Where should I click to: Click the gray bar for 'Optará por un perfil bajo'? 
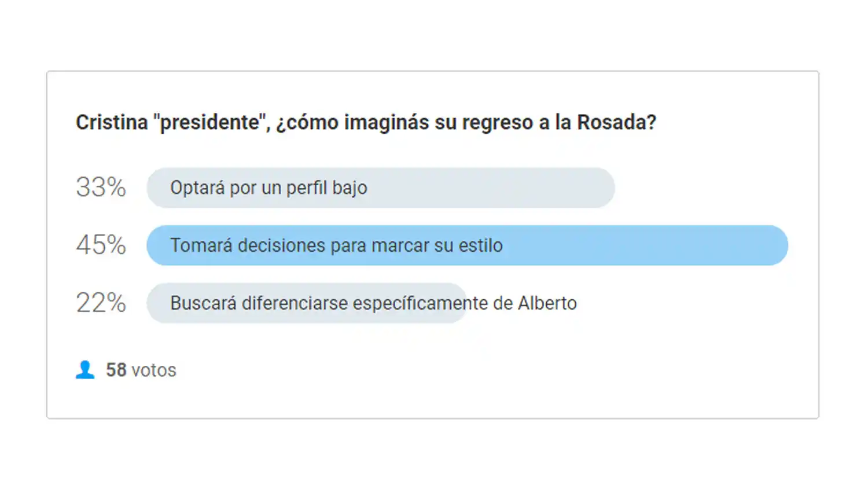point(381,187)
